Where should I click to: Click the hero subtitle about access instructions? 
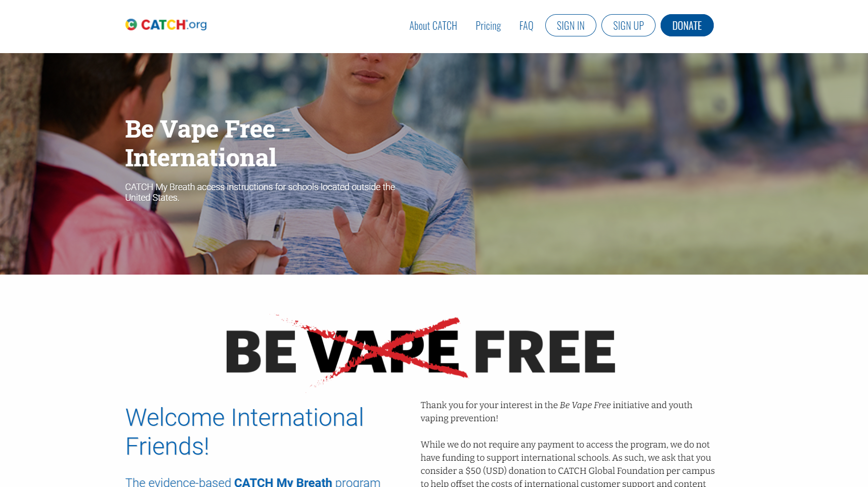(x=260, y=192)
